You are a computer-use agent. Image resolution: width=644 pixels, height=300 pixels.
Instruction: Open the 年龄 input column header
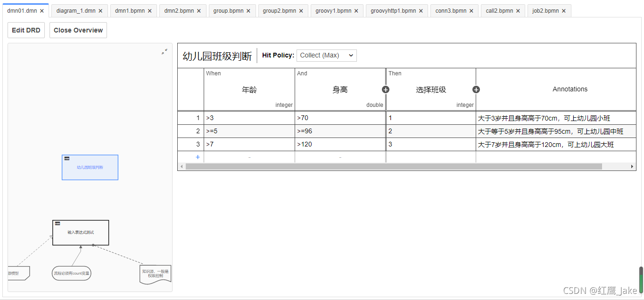249,89
